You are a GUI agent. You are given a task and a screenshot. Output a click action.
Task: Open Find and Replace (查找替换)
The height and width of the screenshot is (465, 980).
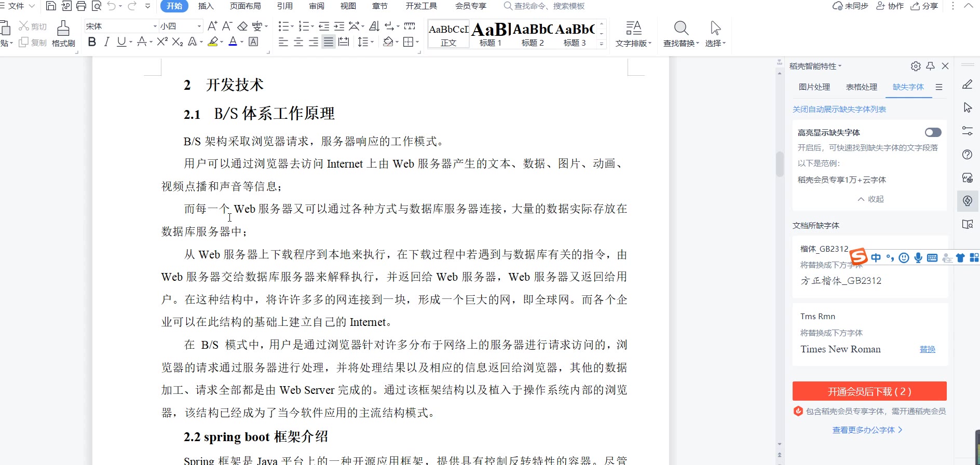(681, 34)
